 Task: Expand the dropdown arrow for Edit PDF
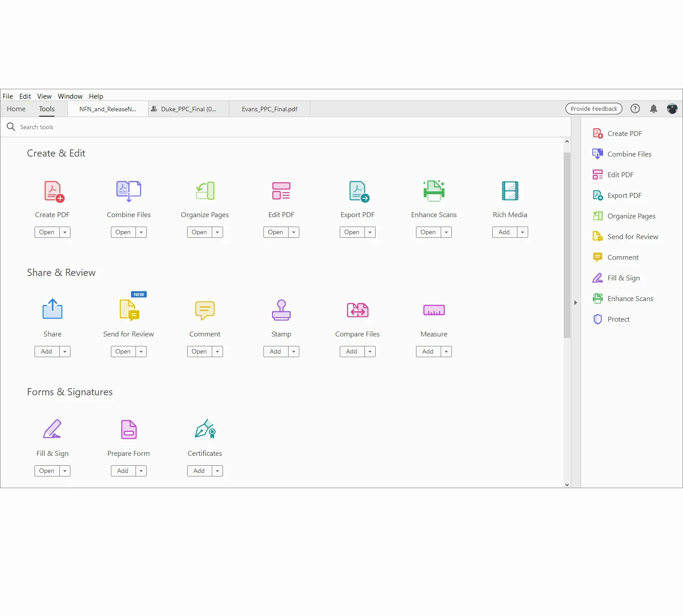coord(294,232)
